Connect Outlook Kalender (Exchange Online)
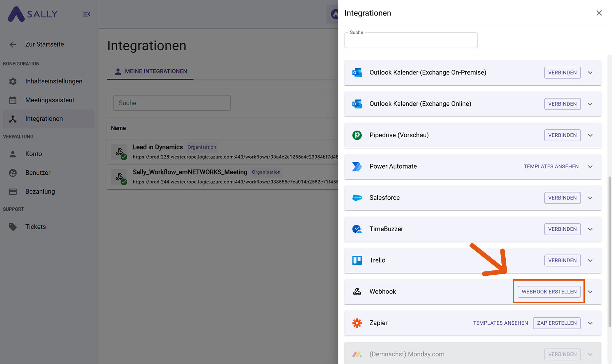The height and width of the screenshot is (364, 612). [562, 104]
